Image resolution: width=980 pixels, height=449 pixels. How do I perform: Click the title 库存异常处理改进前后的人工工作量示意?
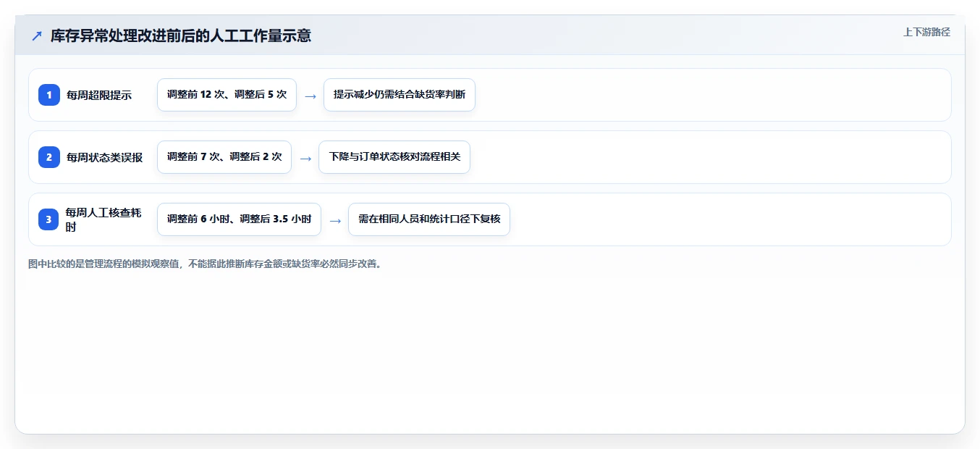[181, 35]
